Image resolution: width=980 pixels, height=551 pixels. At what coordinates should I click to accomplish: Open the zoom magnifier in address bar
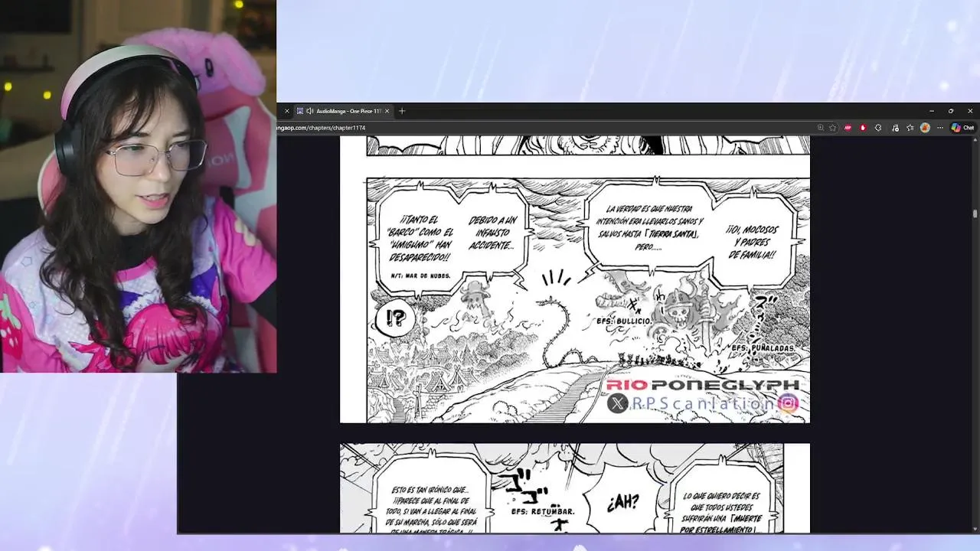coord(821,128)
